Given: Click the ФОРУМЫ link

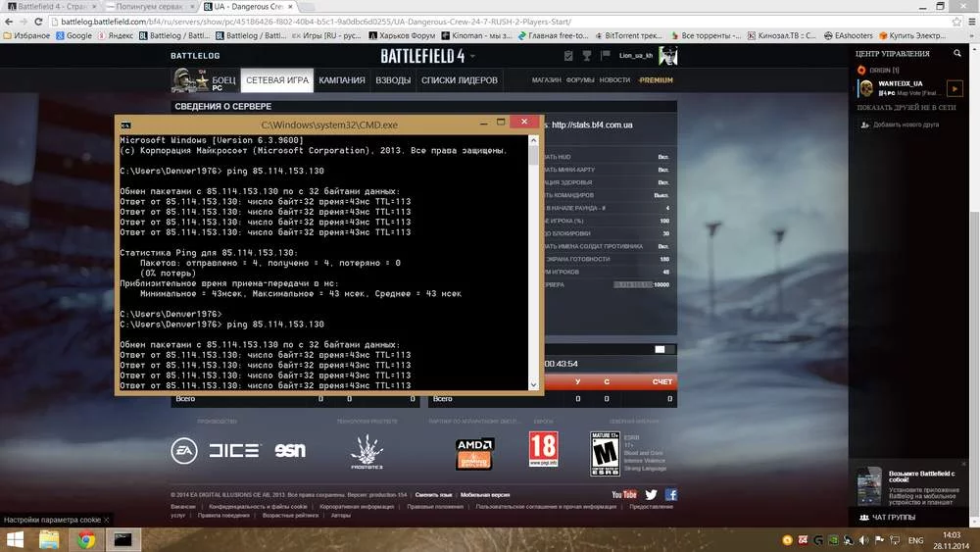Looking at the screenshot, I should coord(580,80).
